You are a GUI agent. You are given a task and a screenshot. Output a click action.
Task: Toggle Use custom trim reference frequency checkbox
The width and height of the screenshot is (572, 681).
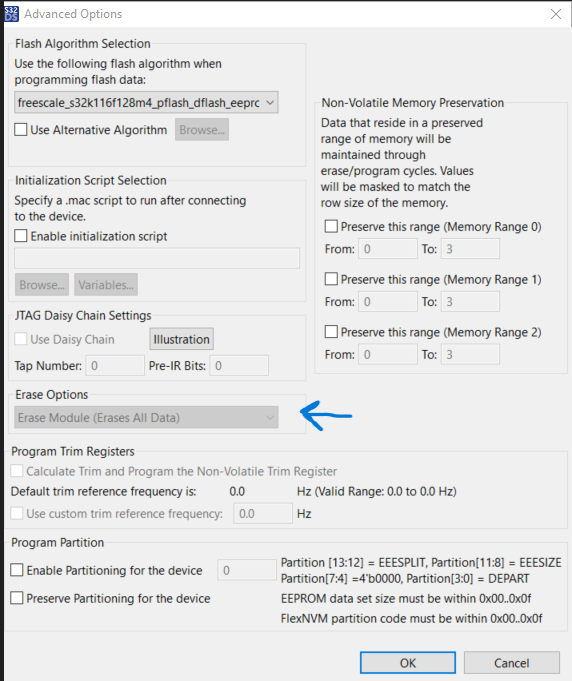(17, 513)
